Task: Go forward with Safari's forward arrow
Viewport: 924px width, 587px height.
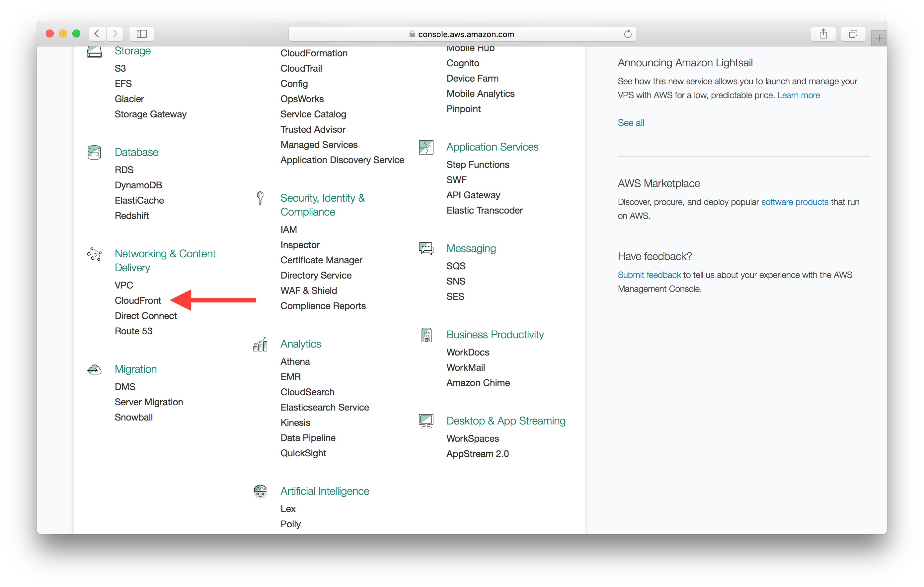Action: coord(115,34)
